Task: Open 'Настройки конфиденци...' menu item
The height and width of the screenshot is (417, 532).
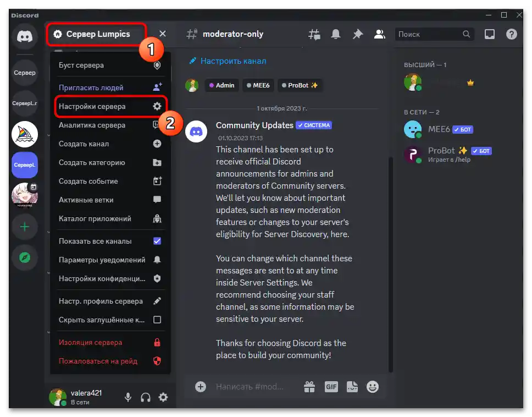Action: pos(110,279)
